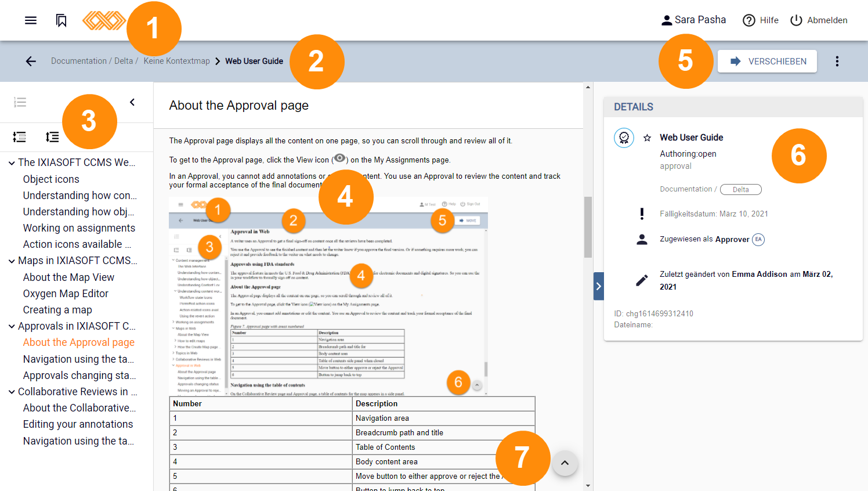Screen dimensions: 868x491
Task: Click the Delta version tag
Action: coord(741,189)
